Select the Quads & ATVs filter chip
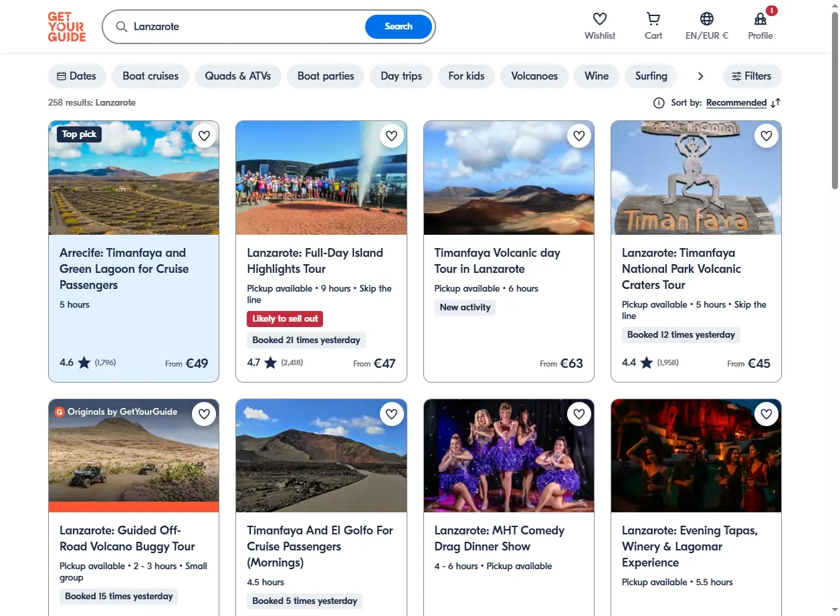Image resolution: width=840 pixels, height=616 pixels. 238,76
